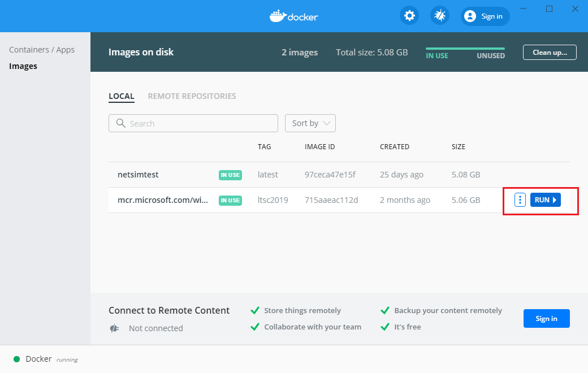
Task: Click image ID 715aaeac112d
Action: [x=331, y=200]
